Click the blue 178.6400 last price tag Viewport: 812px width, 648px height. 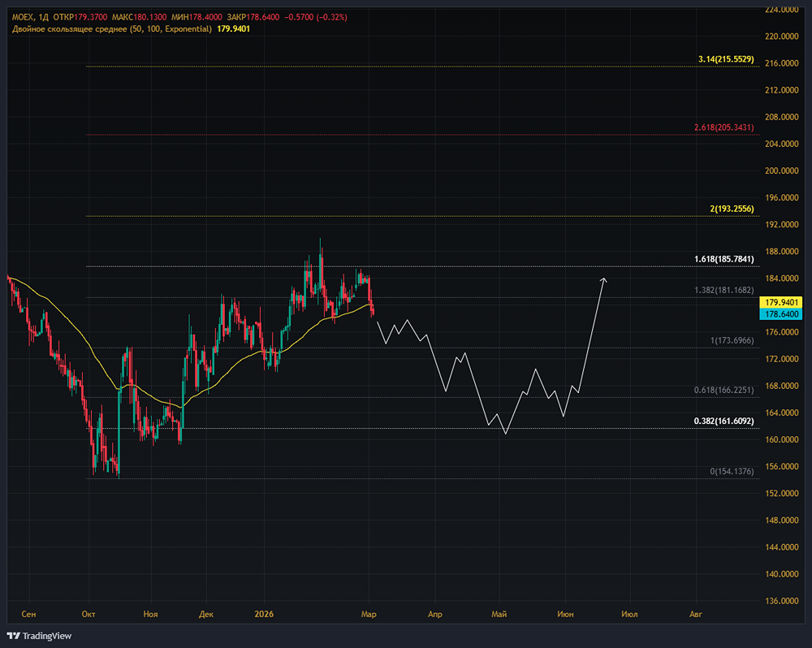781,314
